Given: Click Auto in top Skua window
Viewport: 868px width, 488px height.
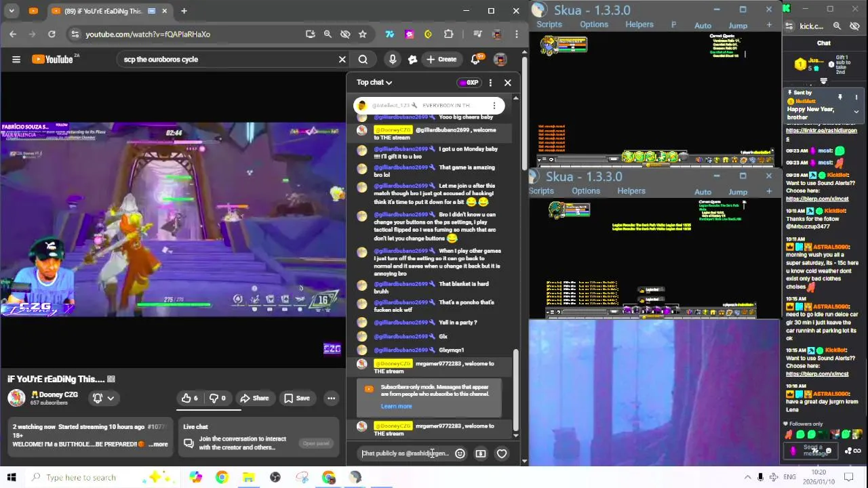Looking at the screenshot, I should (x=703, y=26).
